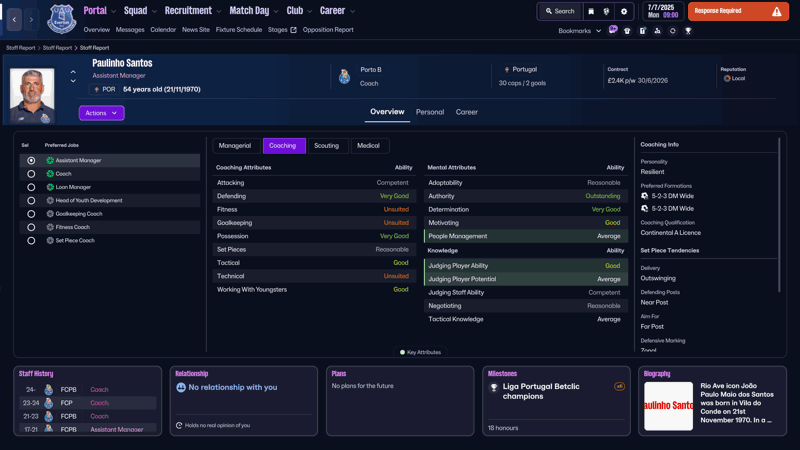Select the Goalkeeping Coach radio button

click(31, 214)
